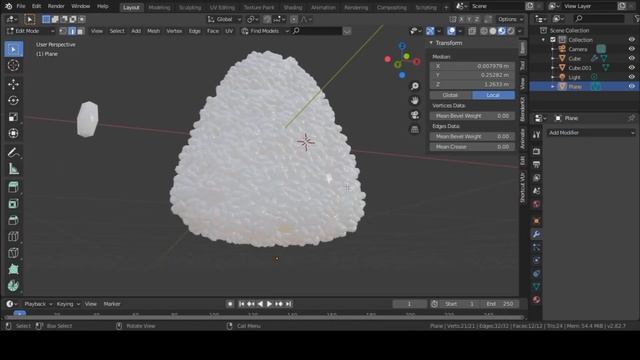The image size is (640, 360).
Task: Select the Scale tool
Action: pyautogui.click(x=13, y=117)
